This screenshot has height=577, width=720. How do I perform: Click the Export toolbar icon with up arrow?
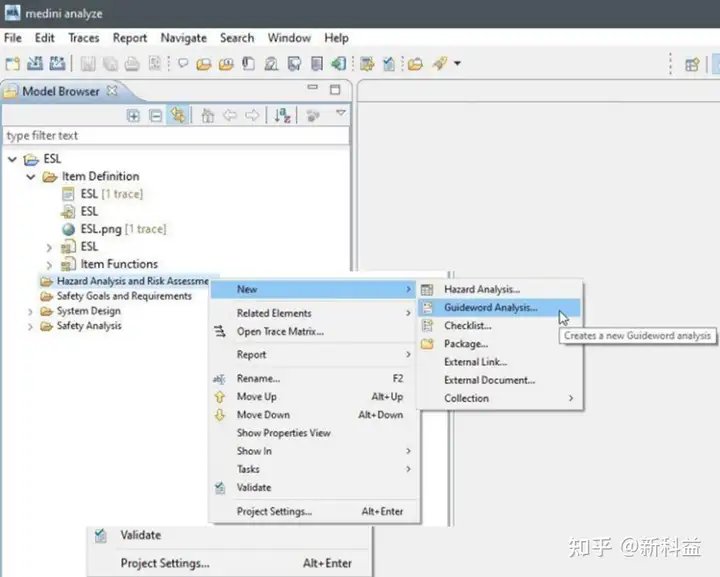[x=57, y=63]
